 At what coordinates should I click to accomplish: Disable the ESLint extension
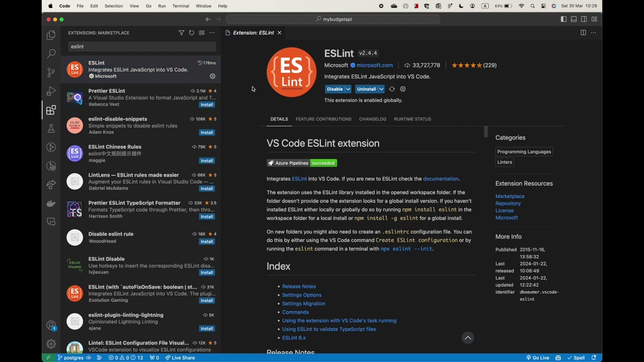click(x=335, y=89)
